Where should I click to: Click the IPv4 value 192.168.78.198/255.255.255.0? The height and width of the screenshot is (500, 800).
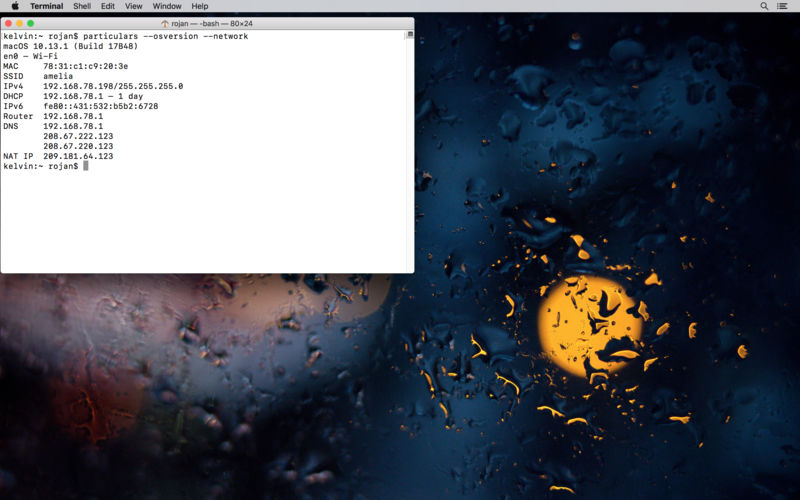[113, 86]
